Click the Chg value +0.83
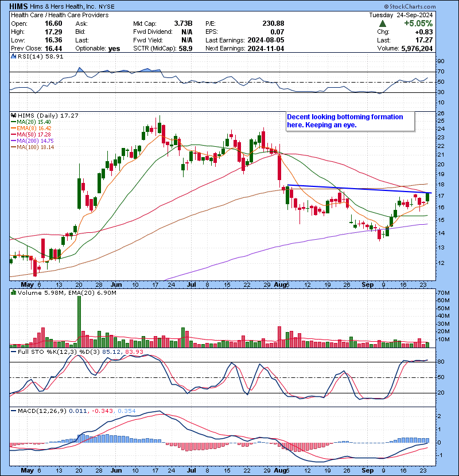Viewport: 459px width, 476px height. tap(424, 32)
